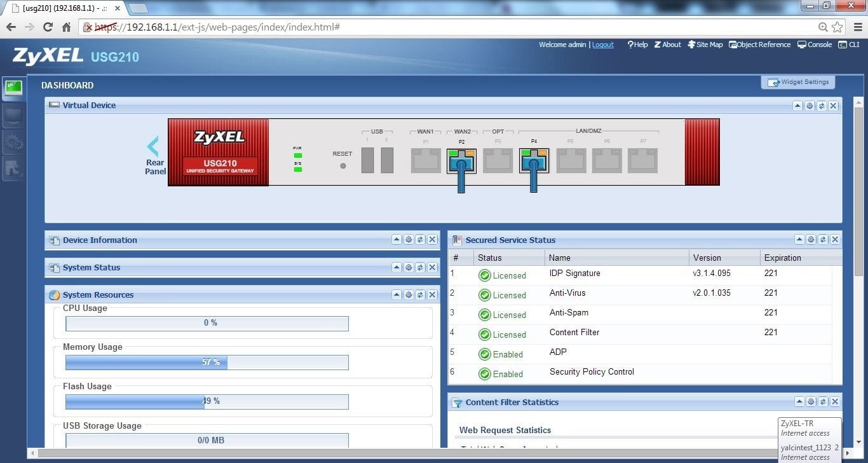Viewport: 868px width, 463px height.
Task: Collapse the Content Filter Statistics widget
Action: coord(799,402)
